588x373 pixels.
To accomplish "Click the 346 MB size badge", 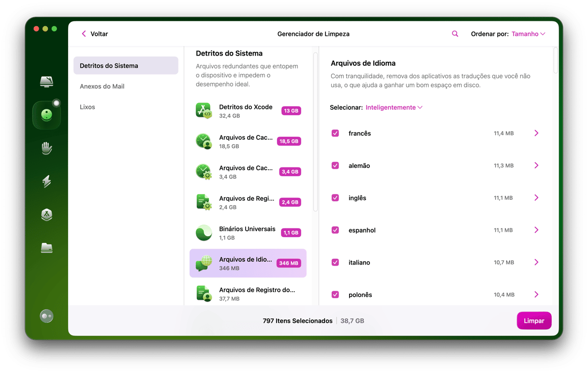I will (x=289, y=263).
